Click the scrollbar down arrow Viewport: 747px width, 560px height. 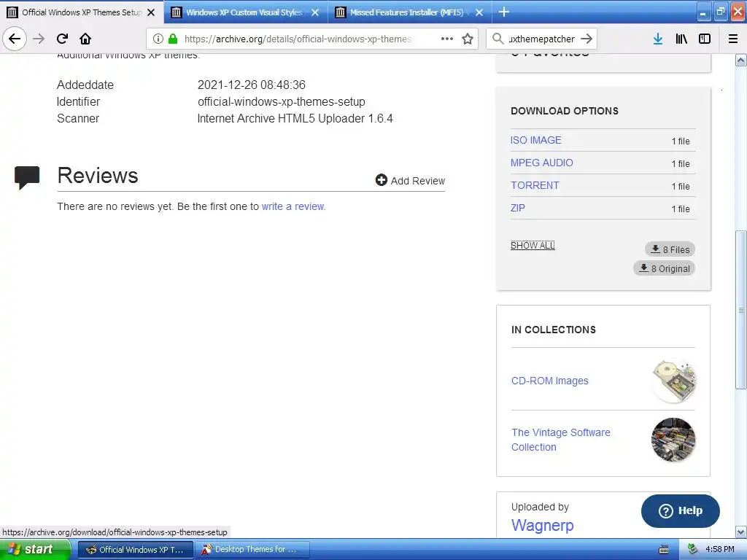coord(741,532)
